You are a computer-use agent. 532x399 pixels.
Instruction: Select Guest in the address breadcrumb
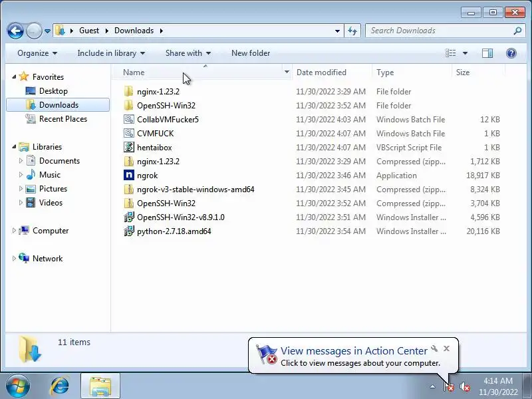(x=89, y=31)
